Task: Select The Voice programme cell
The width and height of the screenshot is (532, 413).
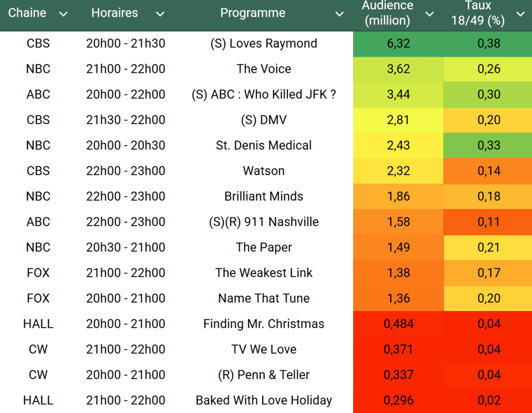Action: (264, 69)
